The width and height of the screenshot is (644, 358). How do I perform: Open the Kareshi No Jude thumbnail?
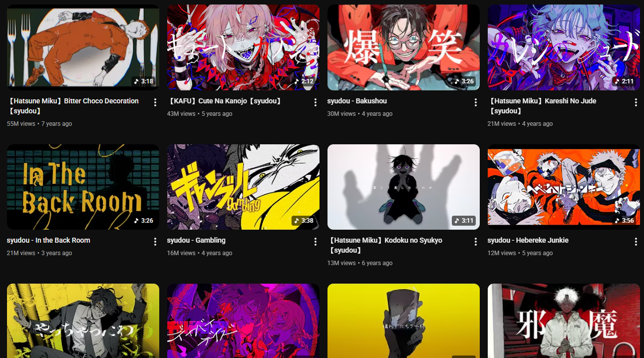[564, 47]
